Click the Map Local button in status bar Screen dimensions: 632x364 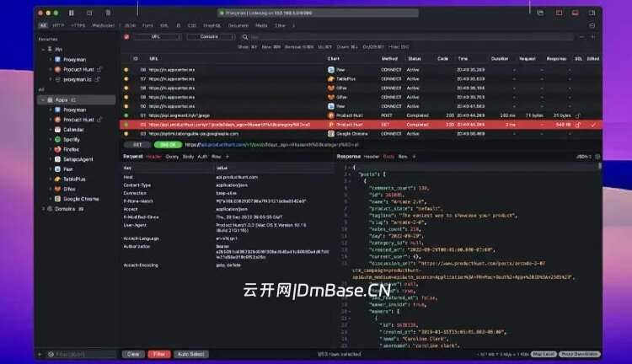tap(544, 355)
